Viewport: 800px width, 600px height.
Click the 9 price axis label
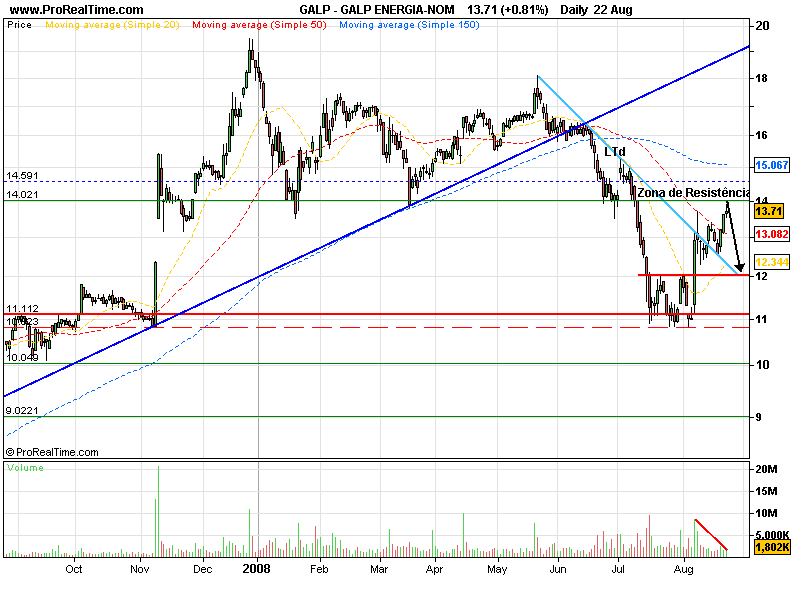759,417
